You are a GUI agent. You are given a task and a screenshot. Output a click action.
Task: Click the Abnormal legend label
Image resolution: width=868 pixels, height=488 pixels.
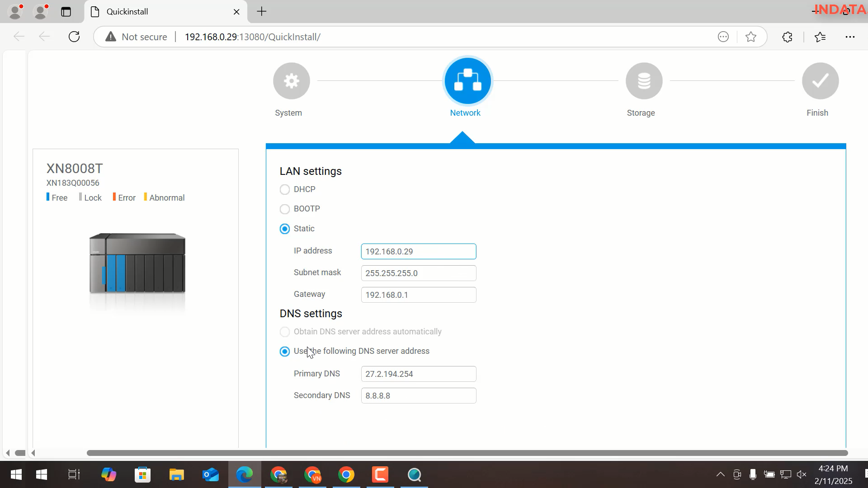[x=167, y=198]
